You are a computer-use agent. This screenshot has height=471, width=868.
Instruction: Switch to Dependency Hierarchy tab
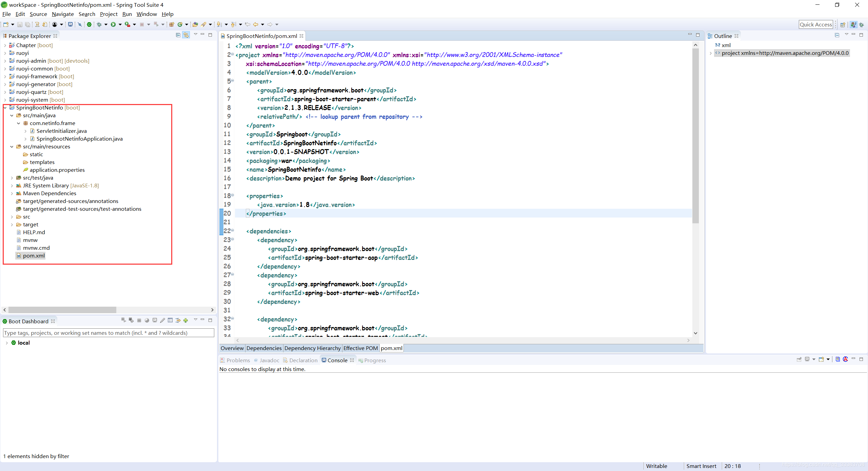312,348
